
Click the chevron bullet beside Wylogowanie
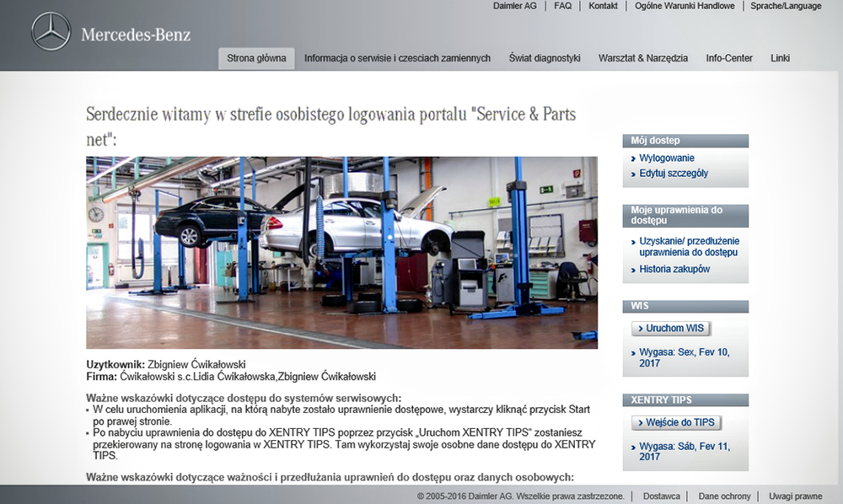pyautogui.click(x=633, y=158)
